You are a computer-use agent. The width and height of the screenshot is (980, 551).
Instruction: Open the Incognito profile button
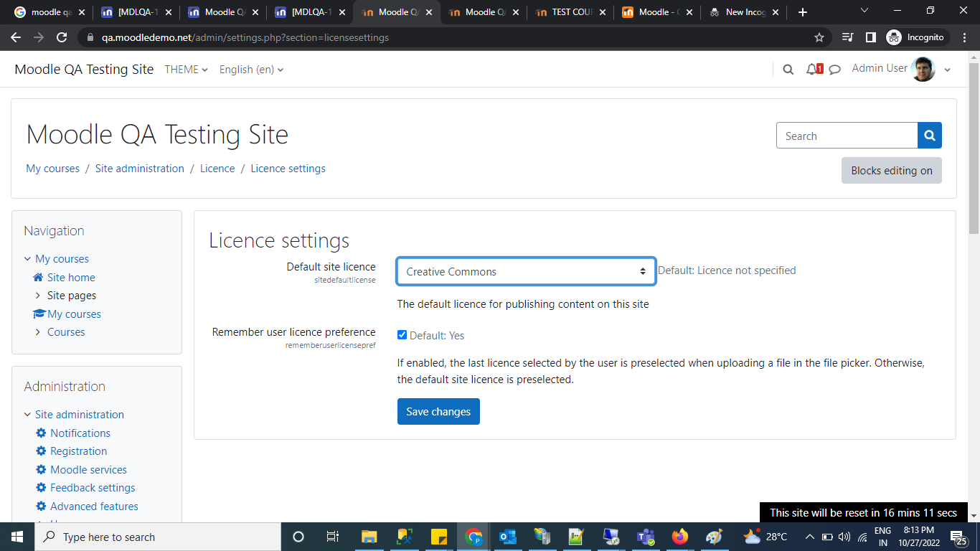[918, 37]
